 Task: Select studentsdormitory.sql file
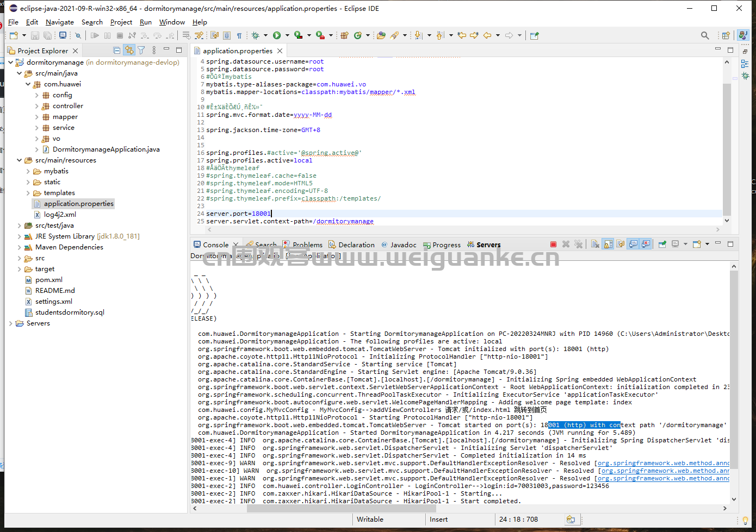(70, 312)
